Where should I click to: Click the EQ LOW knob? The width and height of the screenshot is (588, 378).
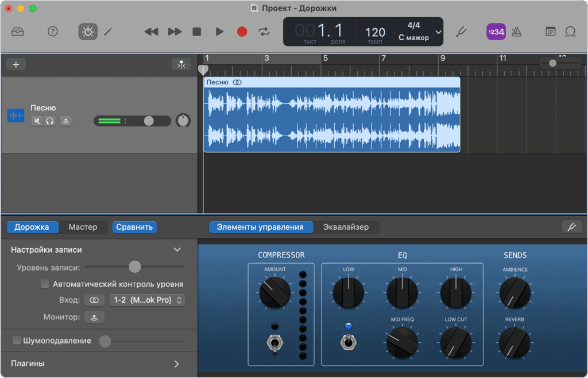349,292
